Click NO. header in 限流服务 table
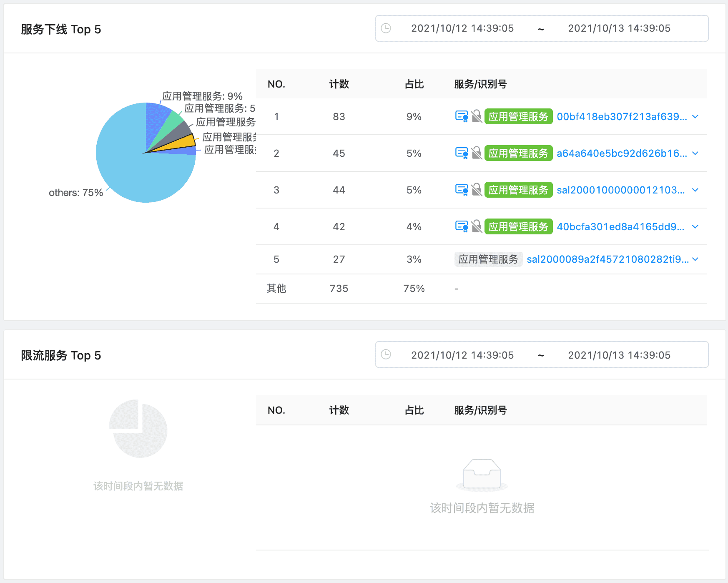 [x=276, y=410]
